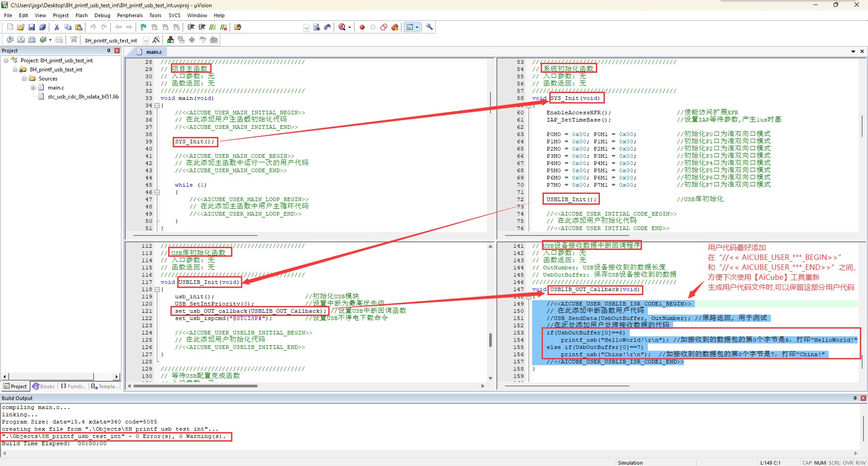Collapse the 8H_printf_usb_test_int target node

(15, 70)
